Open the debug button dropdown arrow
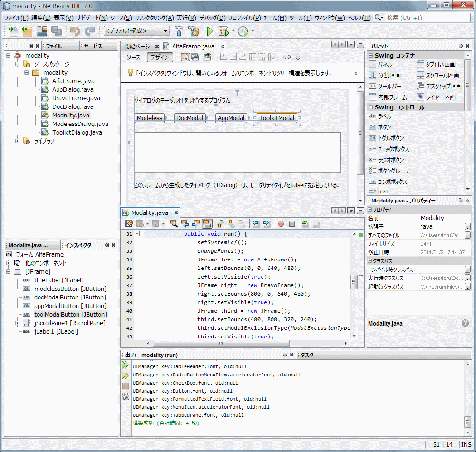 233,31
